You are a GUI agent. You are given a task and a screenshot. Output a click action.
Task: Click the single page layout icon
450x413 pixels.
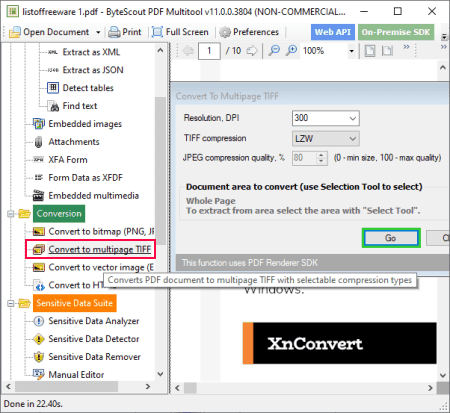(x=370, y=51)
